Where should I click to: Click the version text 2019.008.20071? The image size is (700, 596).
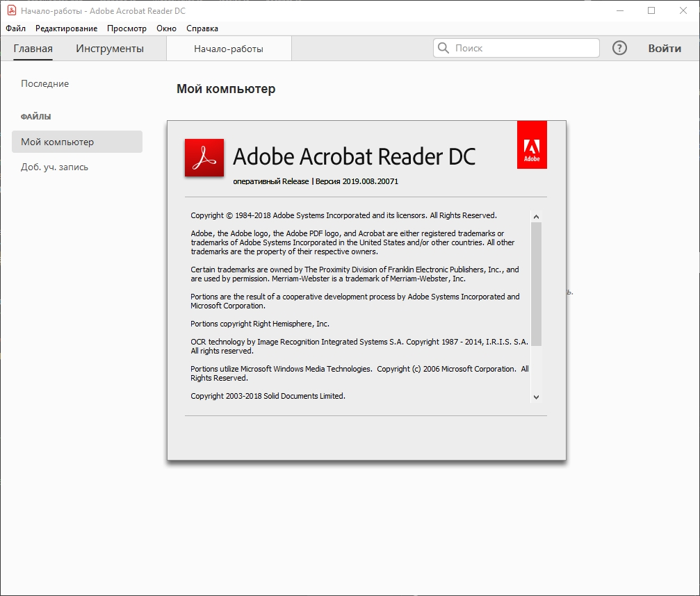tap(370, 181)
